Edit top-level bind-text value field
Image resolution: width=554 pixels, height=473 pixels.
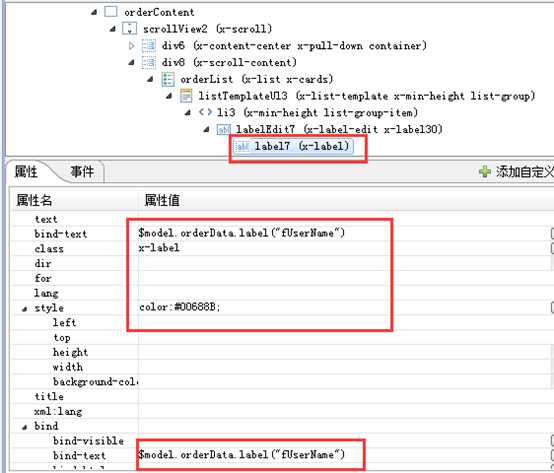click(x=344, y=233)
